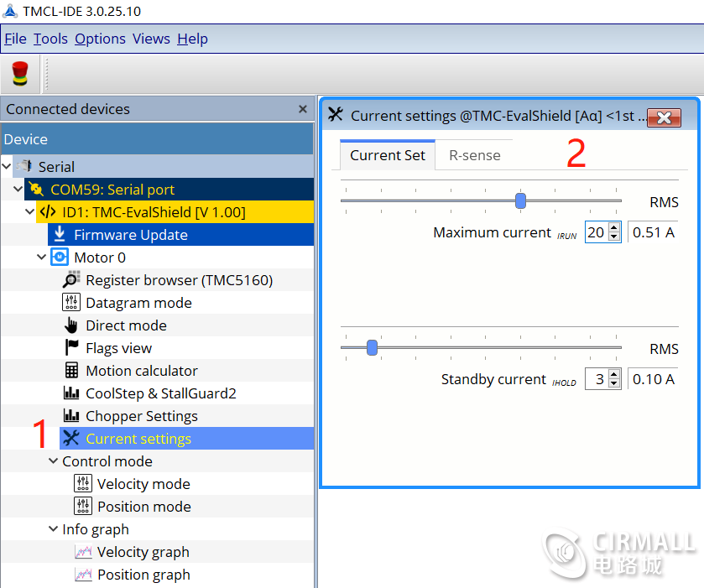This screenshot has width=704, height=588.
Task: Open the Tools menu
Action: [50, 39]
